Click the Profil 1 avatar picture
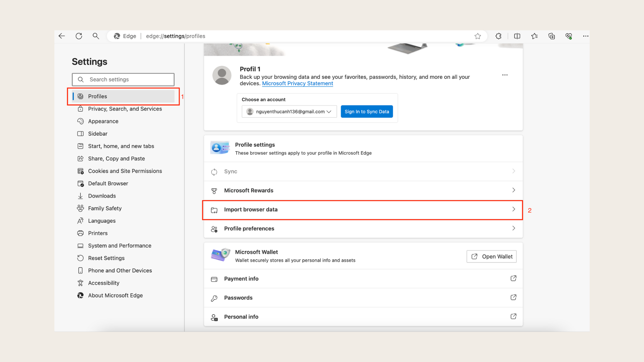Image resolution: width=644 pixels, height=362 pixels. [222, 75]
